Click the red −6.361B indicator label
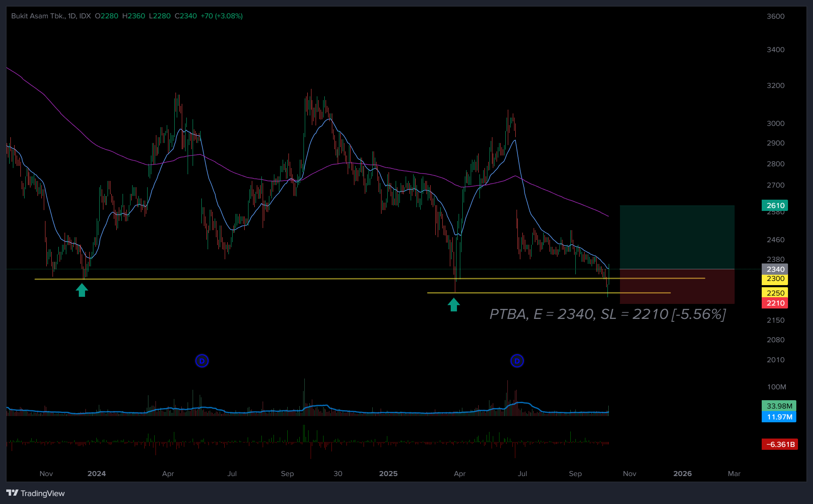 (x=780, y=444)
